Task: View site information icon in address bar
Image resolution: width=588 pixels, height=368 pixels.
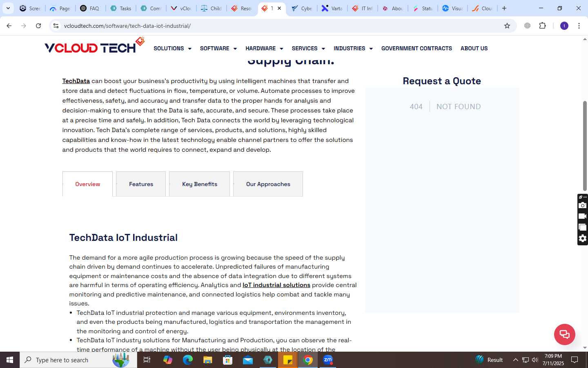Action: [56, 26]
